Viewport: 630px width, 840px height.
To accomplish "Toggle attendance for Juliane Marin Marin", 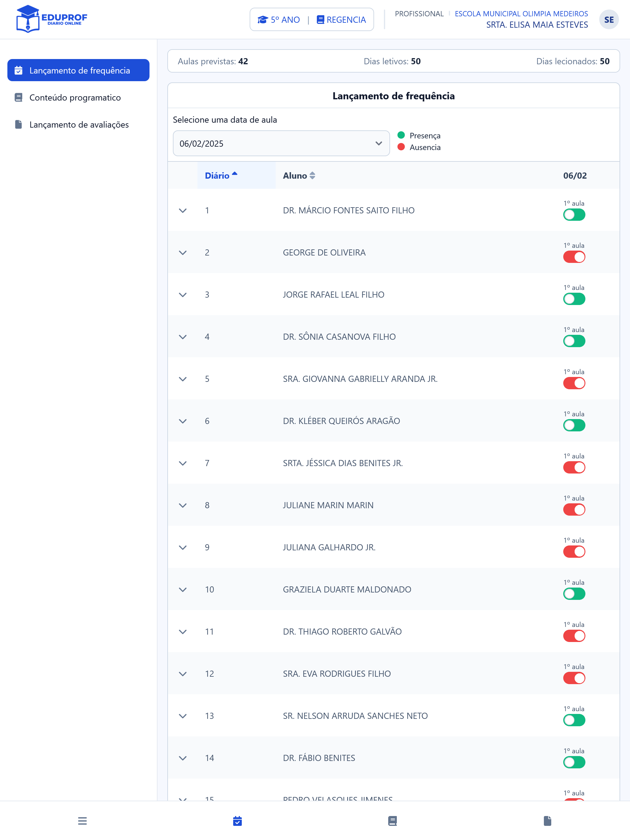I will coord(574,509).
